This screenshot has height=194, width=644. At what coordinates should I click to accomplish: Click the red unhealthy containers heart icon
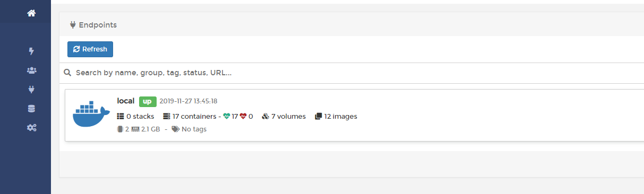tap(243, 116)
